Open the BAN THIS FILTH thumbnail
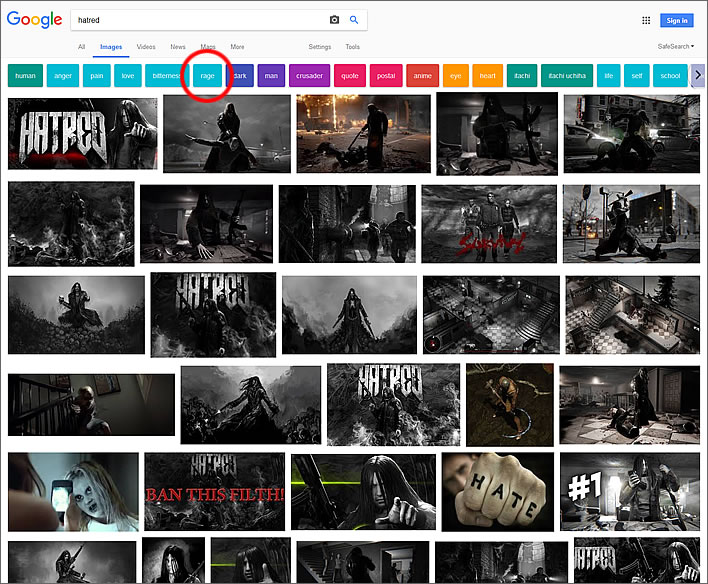This screenshot has width=708, height=584. 214,491
